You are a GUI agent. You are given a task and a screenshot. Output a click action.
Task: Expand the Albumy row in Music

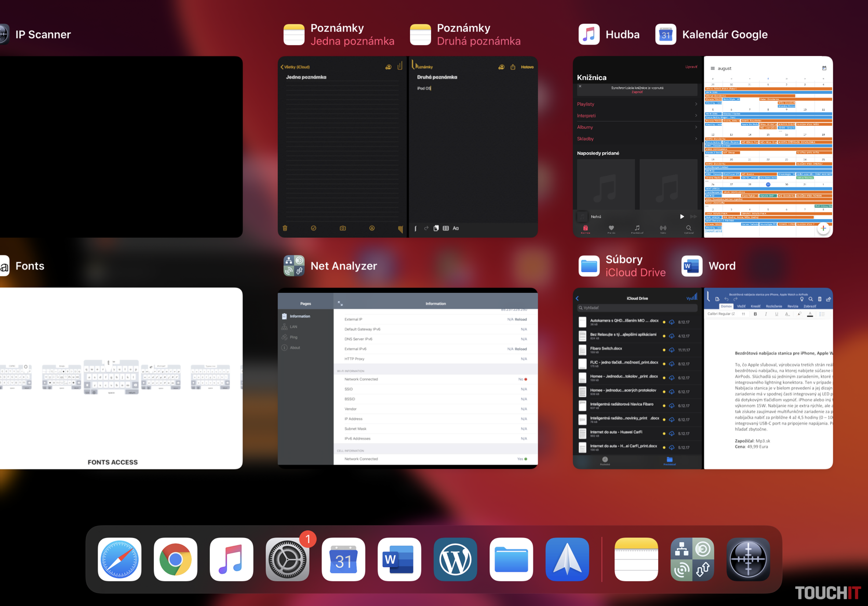(636, 127)
